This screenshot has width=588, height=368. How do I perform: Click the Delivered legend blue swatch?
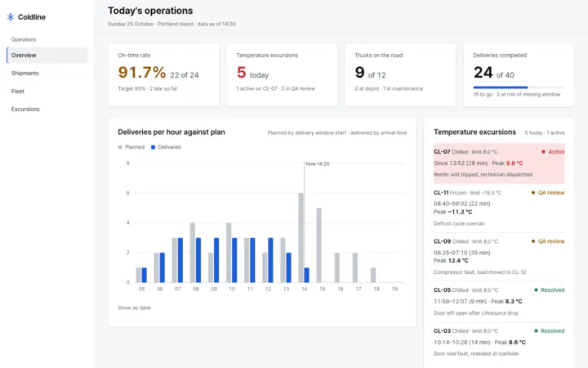153,147
